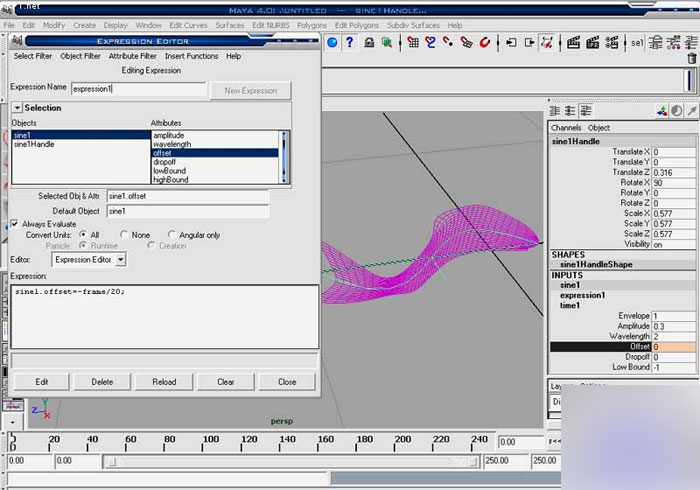Click the make live red magnet icon

point(484,43)
